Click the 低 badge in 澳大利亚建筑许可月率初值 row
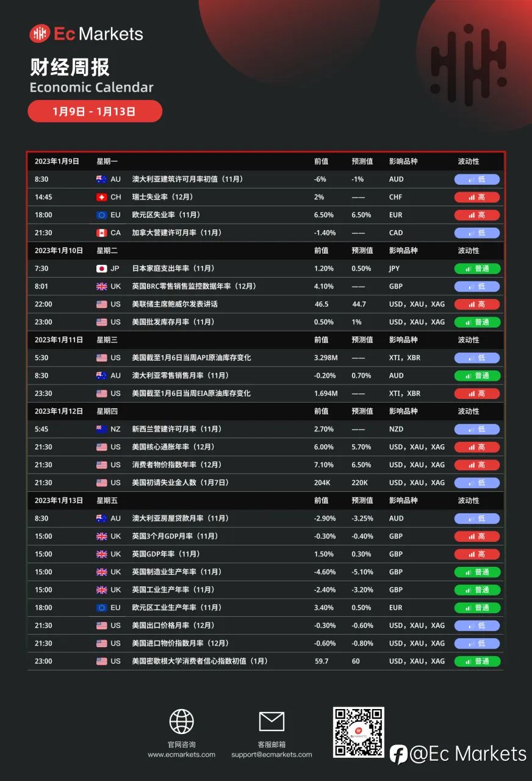The image size is (532, 781). click(477, 179)
